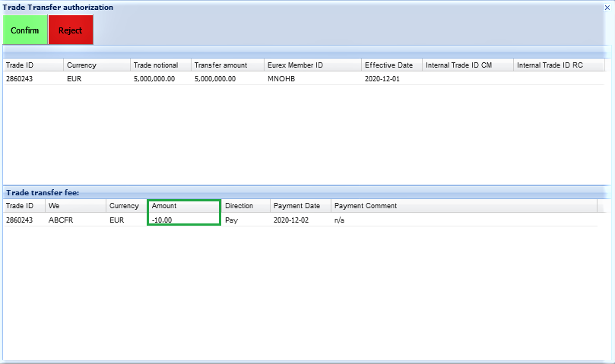Click the We column header

click(74, 206)
